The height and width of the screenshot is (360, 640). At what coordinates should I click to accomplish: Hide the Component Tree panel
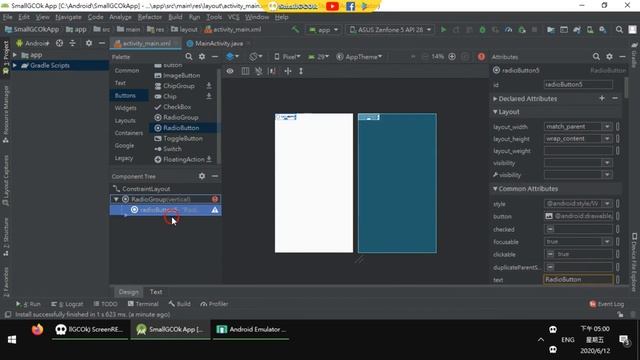(x=215, y=176)
